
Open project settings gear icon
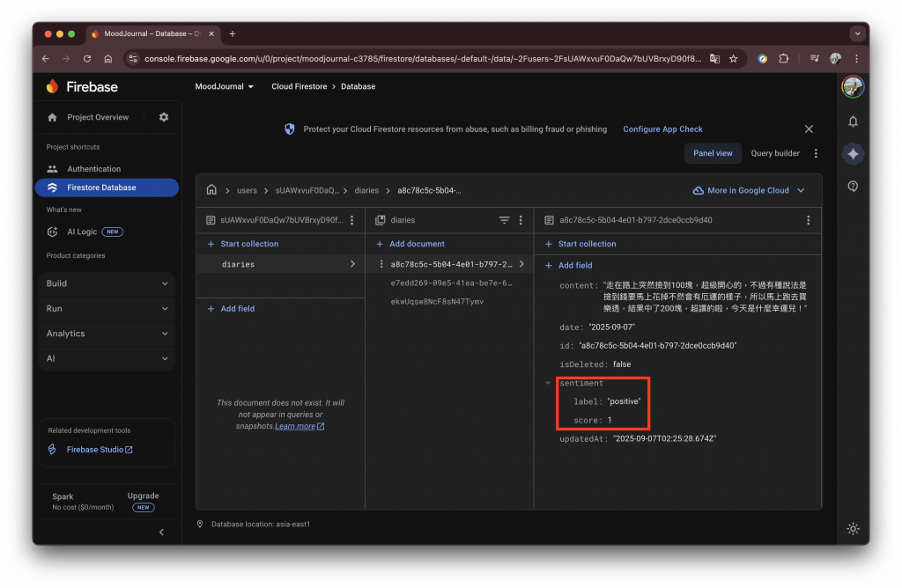point(164,117)
